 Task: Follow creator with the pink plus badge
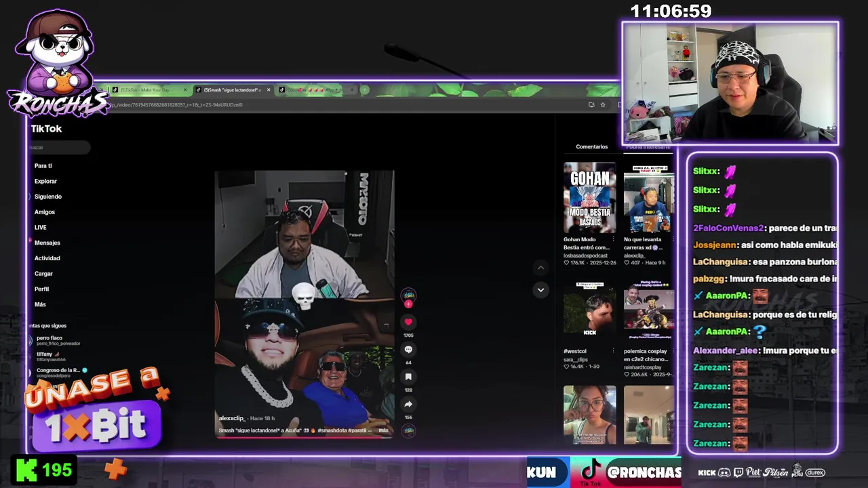[408, 304]
